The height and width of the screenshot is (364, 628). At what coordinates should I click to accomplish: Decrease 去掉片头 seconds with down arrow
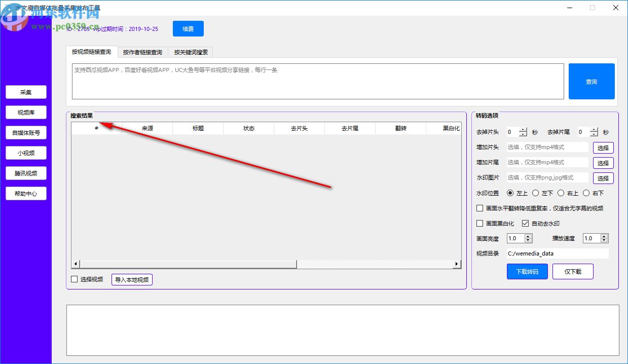pos(524,134)
